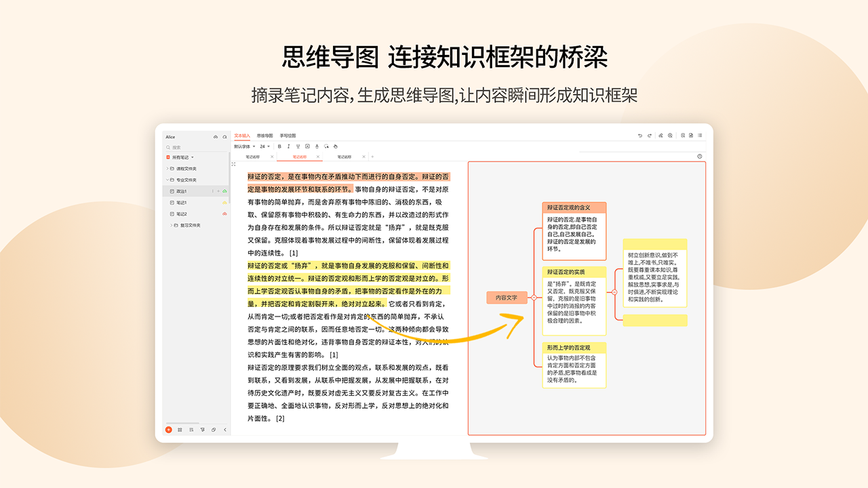Open the 默认字体 font dropdown
The width and height of the screenshot is (868, 488).
click(x=244, y=146)
